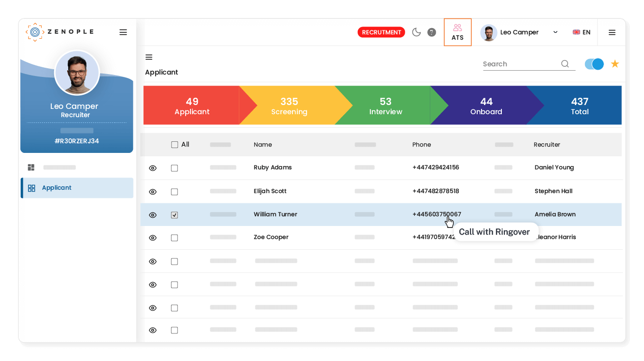Call William Turner's phone number
The height and width of the screenshot is (361, 644).
(x=436, y=214)
